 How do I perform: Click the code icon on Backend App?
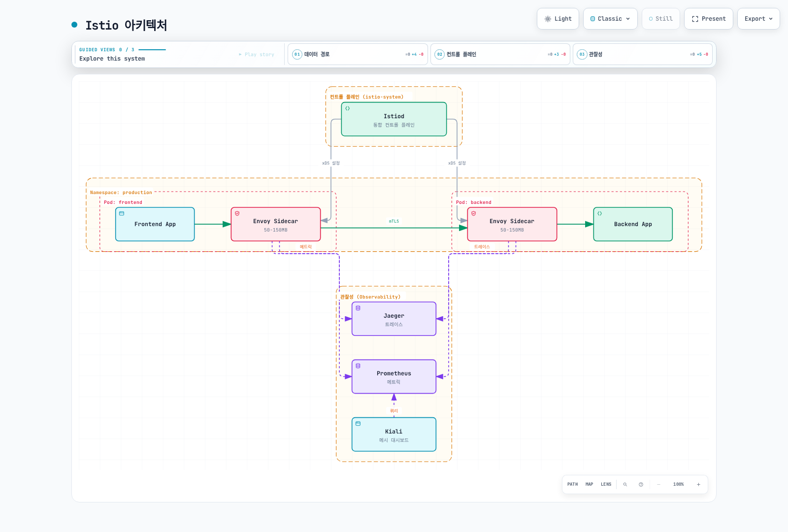point(599,213)
